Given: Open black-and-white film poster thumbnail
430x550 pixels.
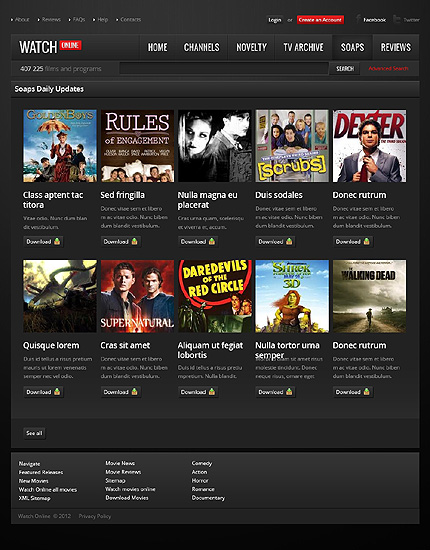Looking at the screenshot, I should 215,146.
